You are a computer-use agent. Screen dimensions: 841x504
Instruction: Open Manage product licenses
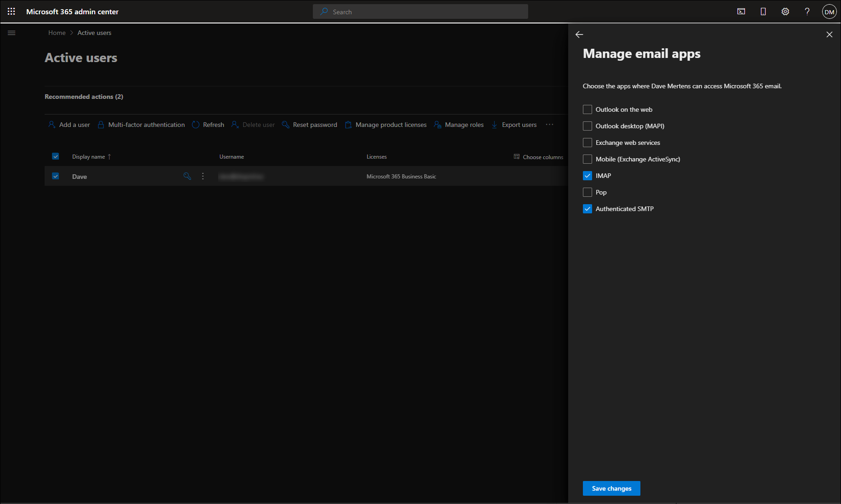click(x=386, y=125)
